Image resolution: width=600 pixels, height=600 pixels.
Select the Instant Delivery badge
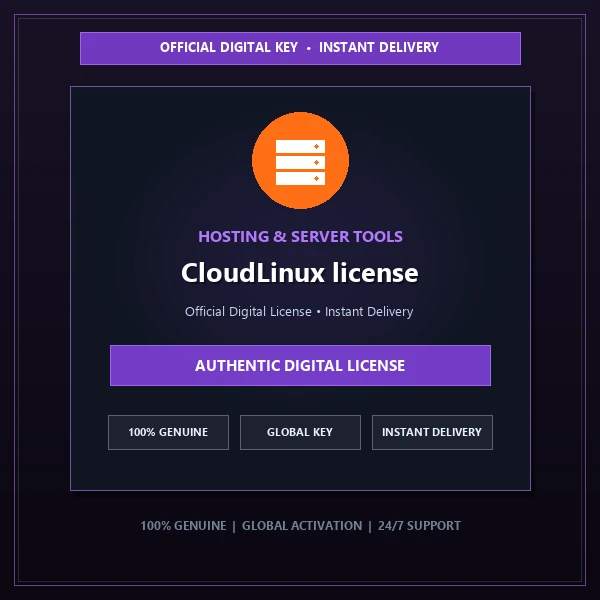click(432, 432)
